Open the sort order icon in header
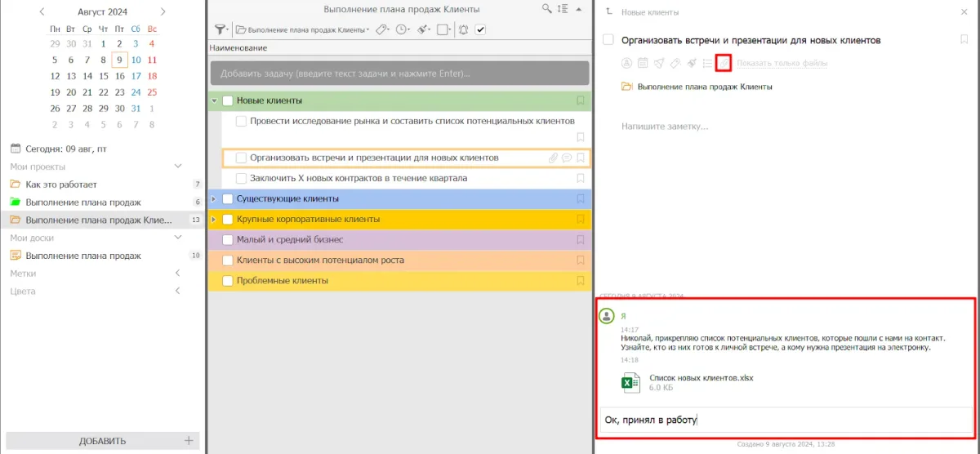 click(562, 9)
